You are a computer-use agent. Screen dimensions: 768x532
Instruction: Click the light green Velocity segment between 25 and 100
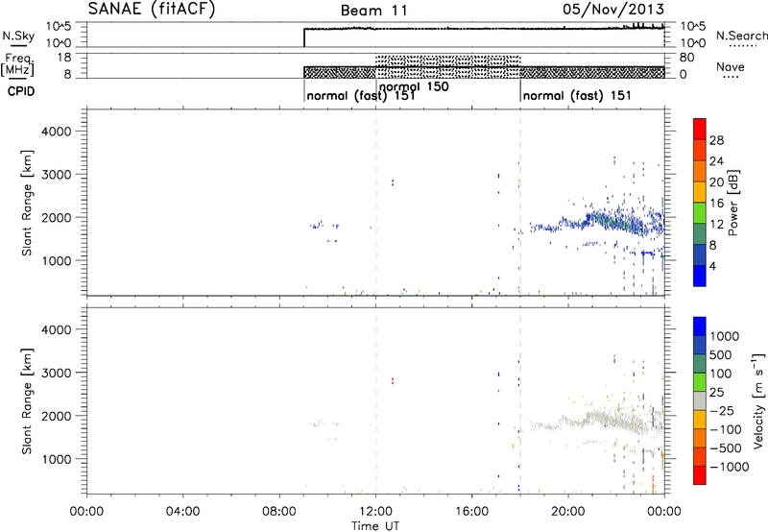coord(700,382)
